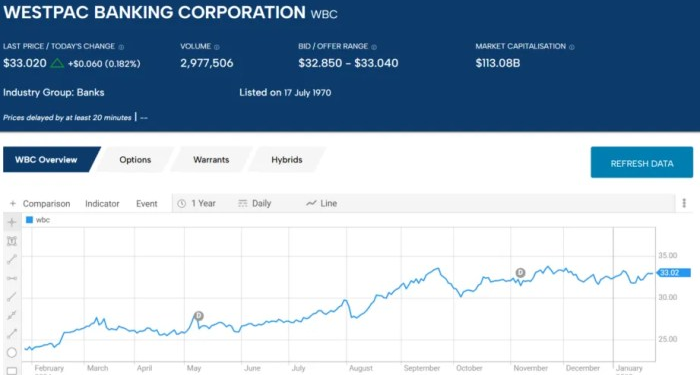The width and height of the screenshot is (700, 375).
Task: Click the dividend marker in May
Action: click(x=199, y=316)
